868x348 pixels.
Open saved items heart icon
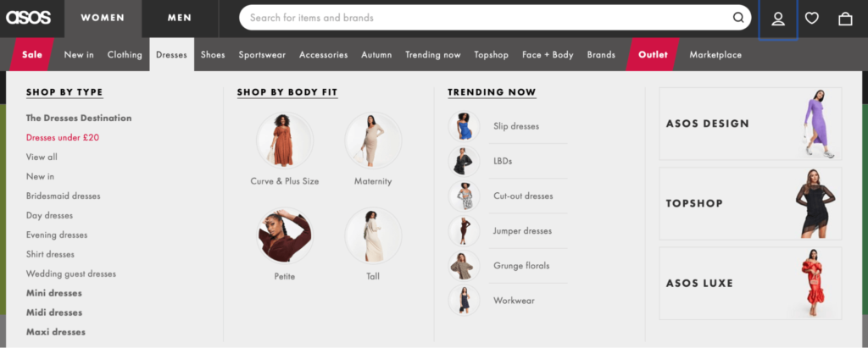tap(812, 19)
